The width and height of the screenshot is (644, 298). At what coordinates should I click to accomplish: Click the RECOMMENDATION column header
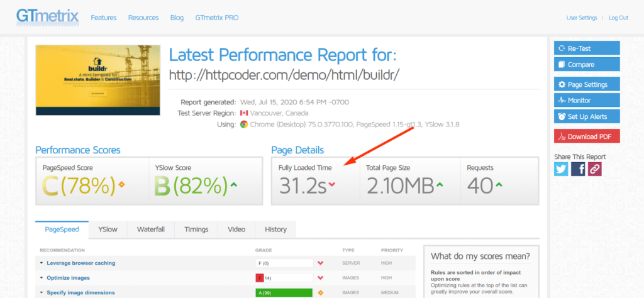click(x=62, y=250)
